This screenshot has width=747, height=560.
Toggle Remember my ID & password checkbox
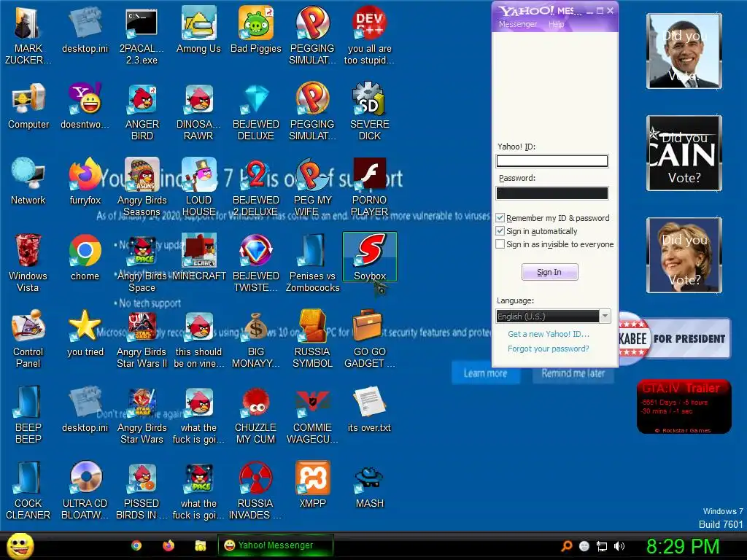[500, 218]
